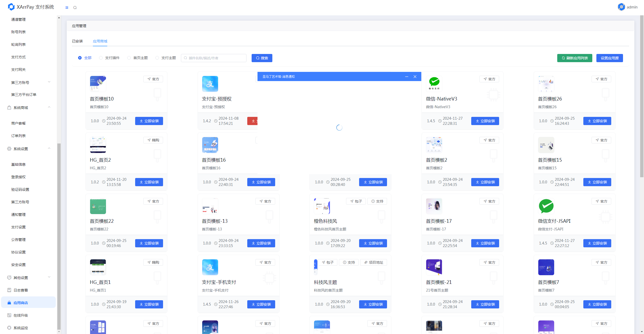644x334 pixels.
Task: Select the 全部 radio filter
Action: coord(80,58)
